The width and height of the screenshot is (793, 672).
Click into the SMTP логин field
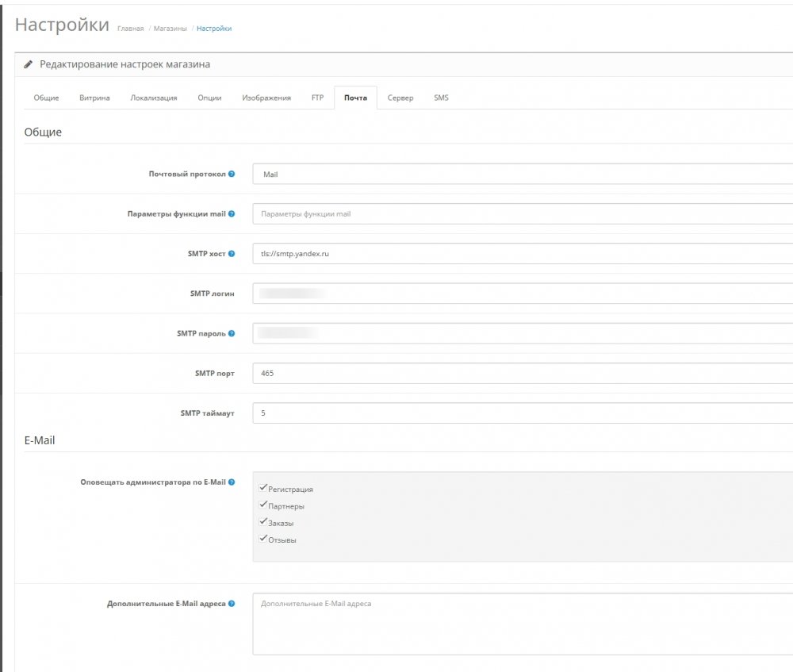tap(523, 294)
